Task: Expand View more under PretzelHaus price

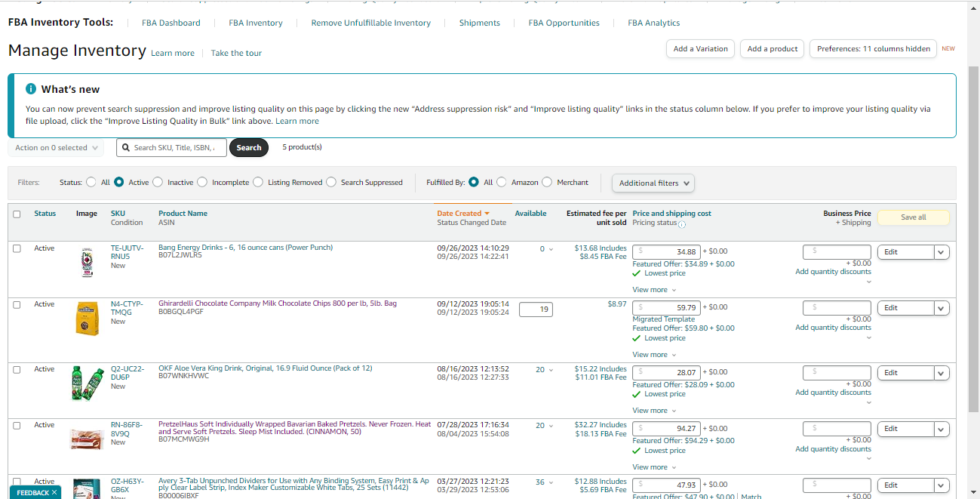Action: click(654, 467)
